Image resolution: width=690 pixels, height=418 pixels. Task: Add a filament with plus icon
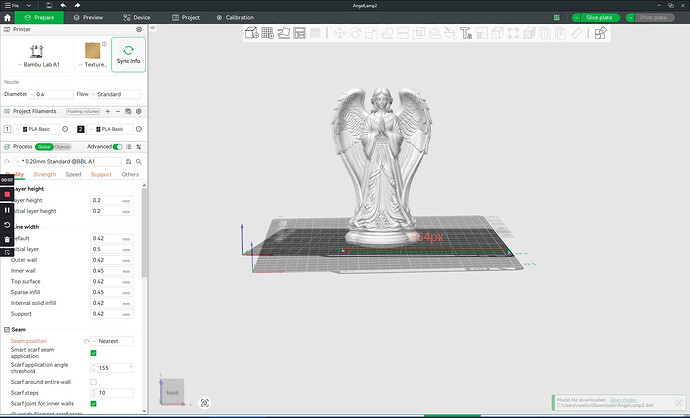click(x=108, y=111)
